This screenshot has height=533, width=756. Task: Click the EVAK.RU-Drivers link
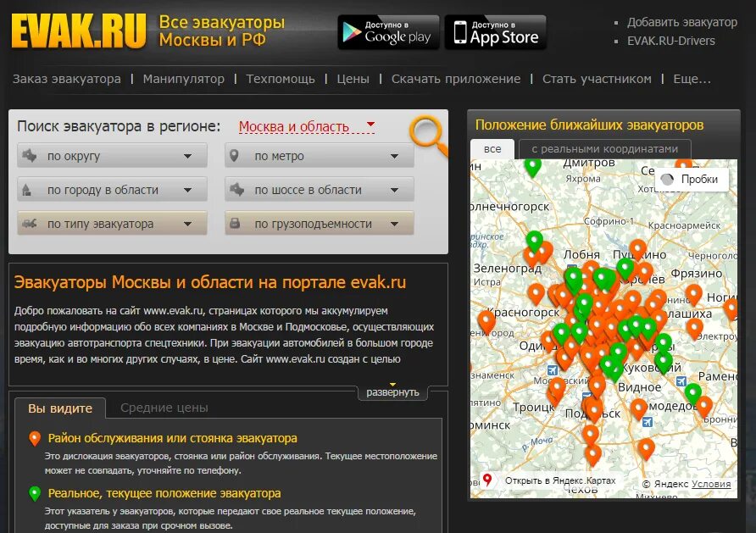pyautogui.click(x=670, y=41)
